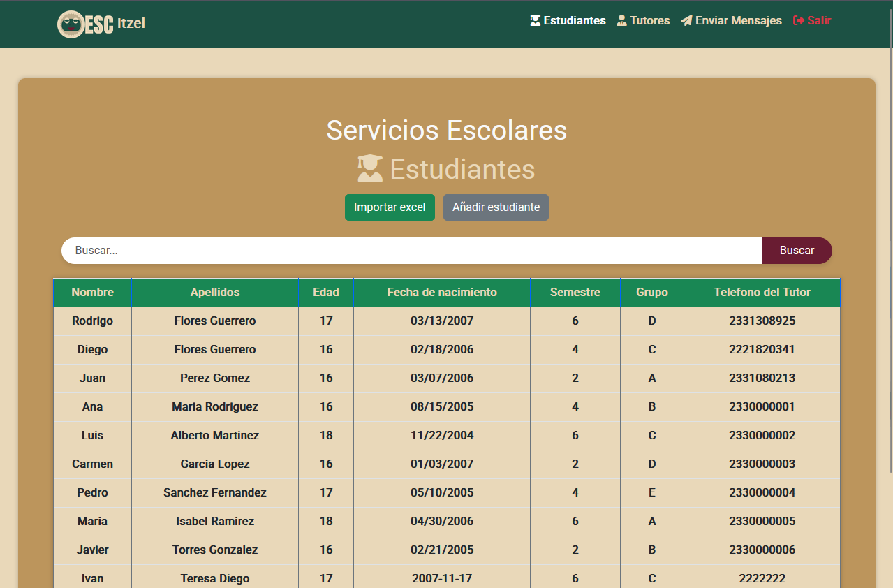Click the Fecha de nacimiento column header
Screen dimensions: 893x588
tap(441, 292)
